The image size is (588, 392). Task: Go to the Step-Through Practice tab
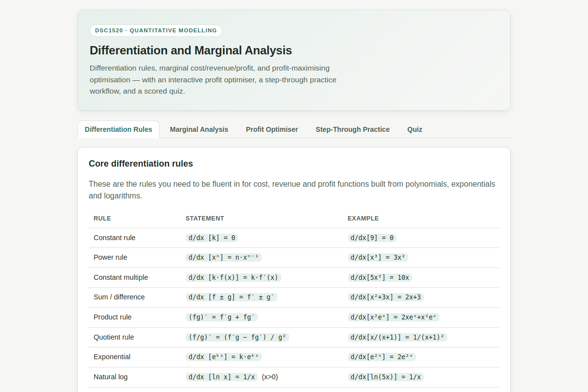click(353, 129)
